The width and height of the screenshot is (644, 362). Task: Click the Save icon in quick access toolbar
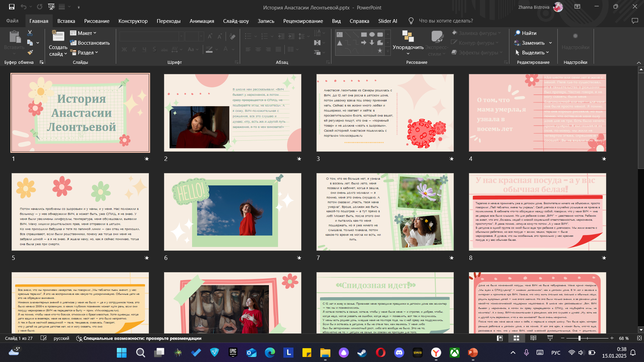(12, 7)
